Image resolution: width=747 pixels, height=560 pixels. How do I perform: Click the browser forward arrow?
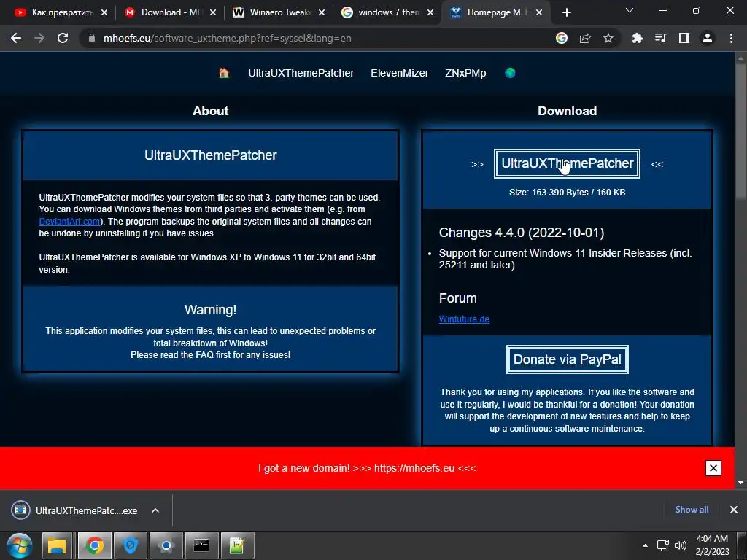(39, 38)
